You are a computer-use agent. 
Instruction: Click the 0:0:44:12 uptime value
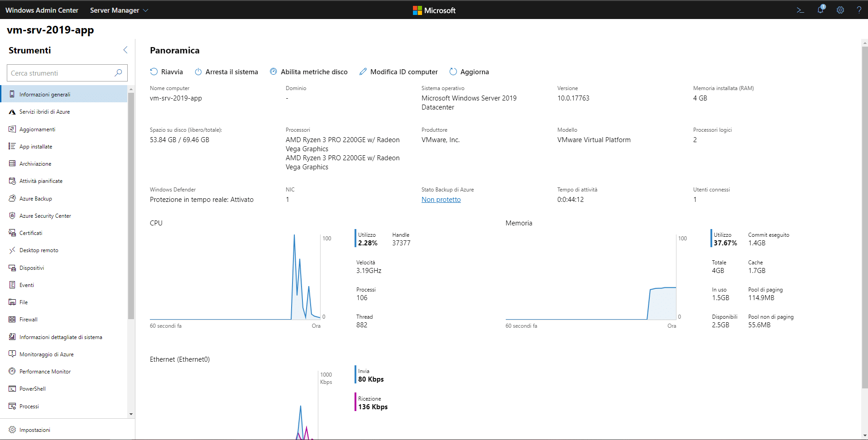pos(571,200)
